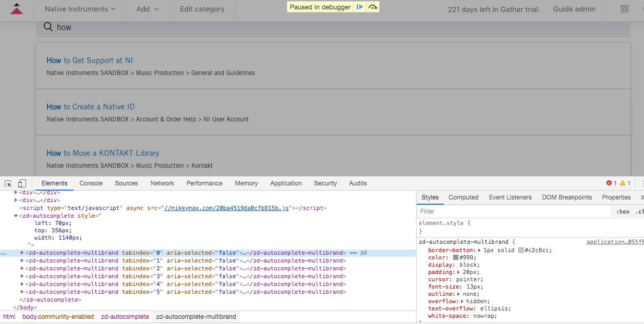
Task: Open the Audits tab
Action: [x=358, y=183]
